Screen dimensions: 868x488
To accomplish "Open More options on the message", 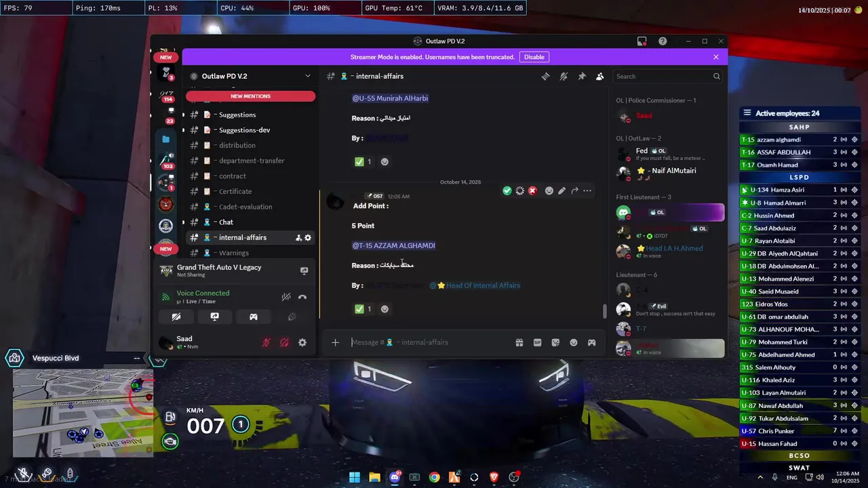I will tap(587, 191).
